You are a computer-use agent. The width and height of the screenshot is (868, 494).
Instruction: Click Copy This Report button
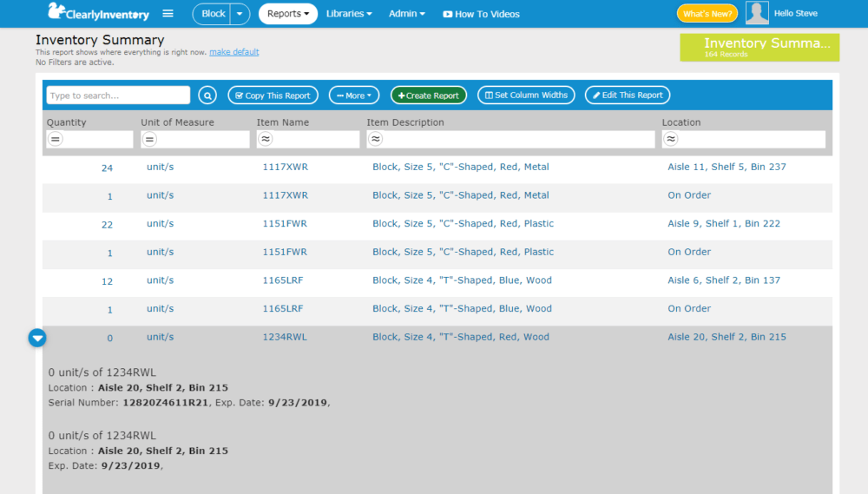coord(273,96)
